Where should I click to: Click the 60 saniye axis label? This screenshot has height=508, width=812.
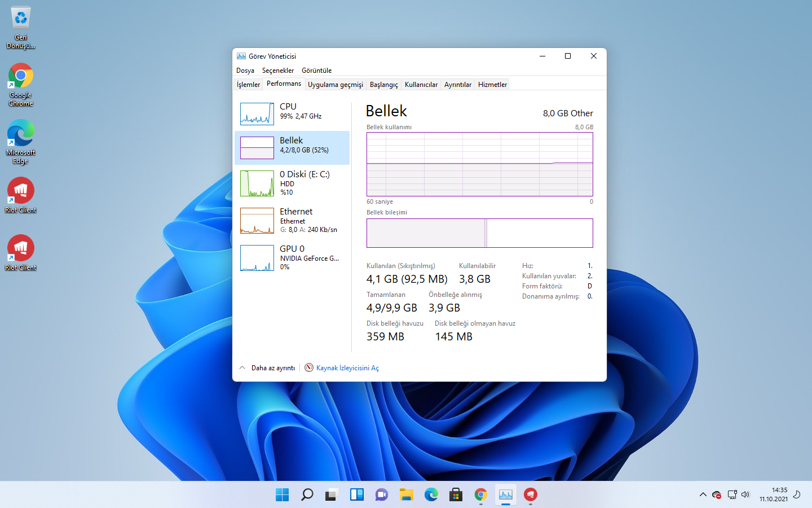point(379,202)
